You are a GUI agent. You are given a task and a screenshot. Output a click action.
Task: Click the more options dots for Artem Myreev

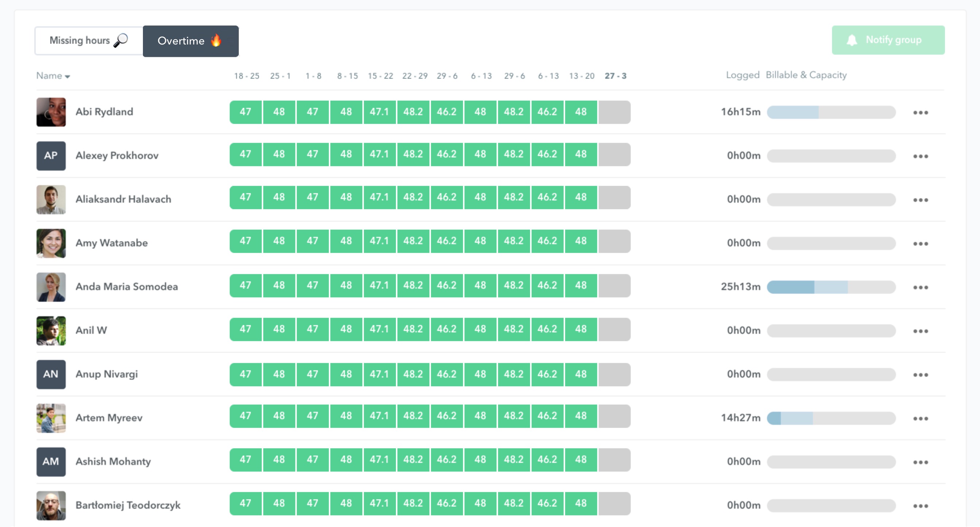(920, 419)
